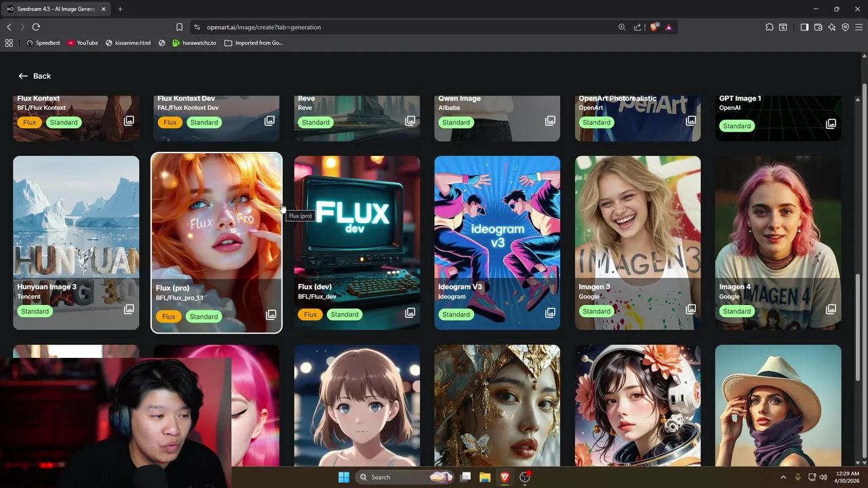Select the Flux (pro) model card
Image resolution: width=868 pixels, height=488 pixels.
click(x=216, y=243)
